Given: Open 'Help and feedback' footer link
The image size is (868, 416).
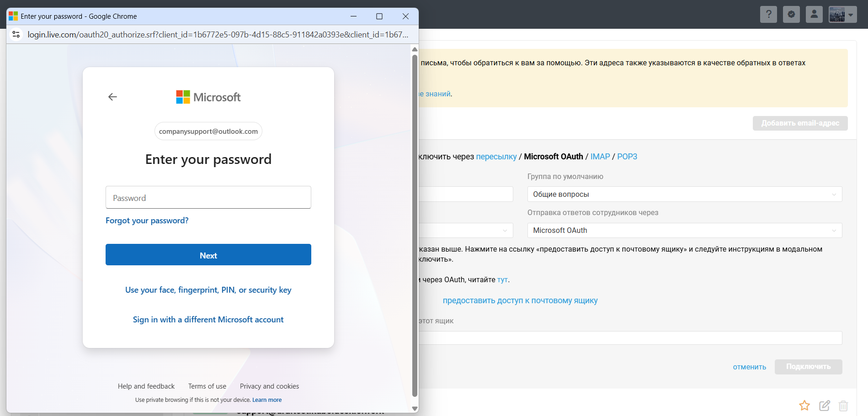Looking at the screenshot, I should (x=146, y=386).
